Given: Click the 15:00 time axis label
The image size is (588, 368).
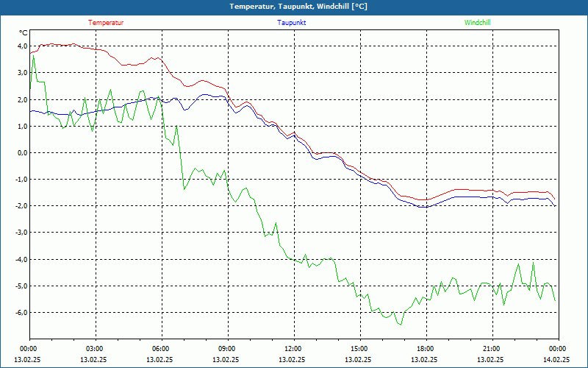Looking at the screenshot, I should coord(359,349).
